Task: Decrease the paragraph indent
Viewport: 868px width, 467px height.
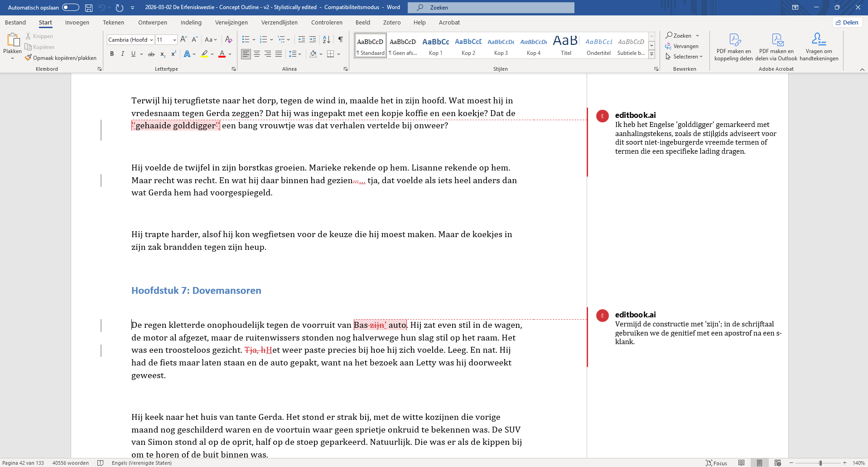Action: [x=302, y=40]
